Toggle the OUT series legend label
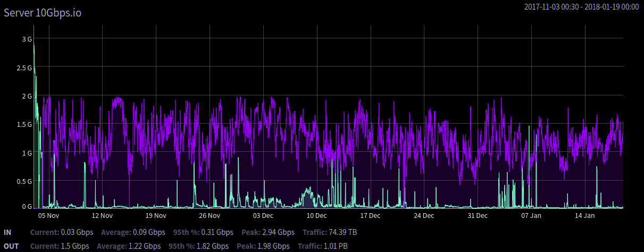The height and width of the screenshot is (252, 644). pos(11,246)
